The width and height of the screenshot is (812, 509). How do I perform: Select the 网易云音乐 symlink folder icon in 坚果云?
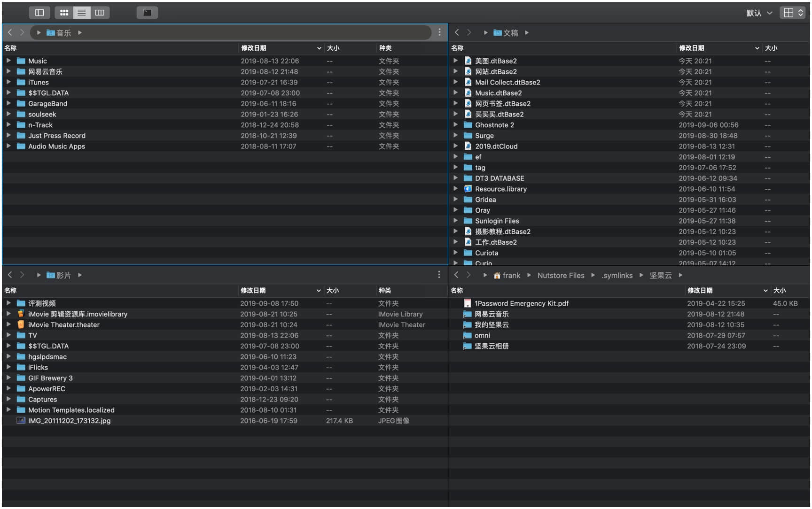pyautogui.click(x=467, y=314)
